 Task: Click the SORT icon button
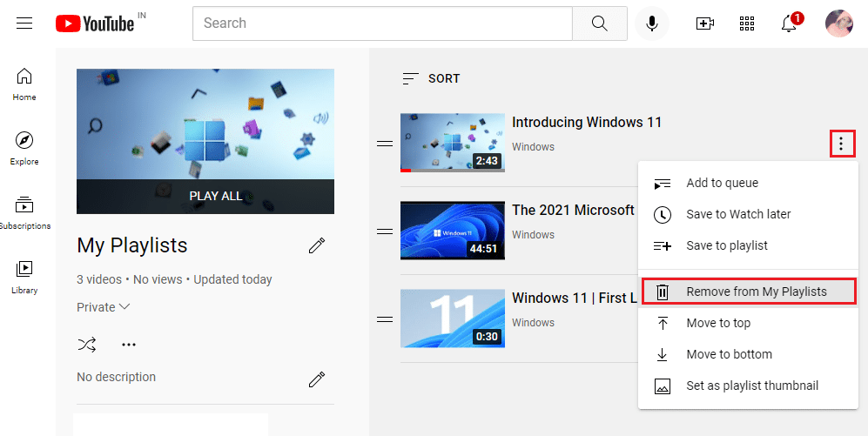(x=431, y=78)
